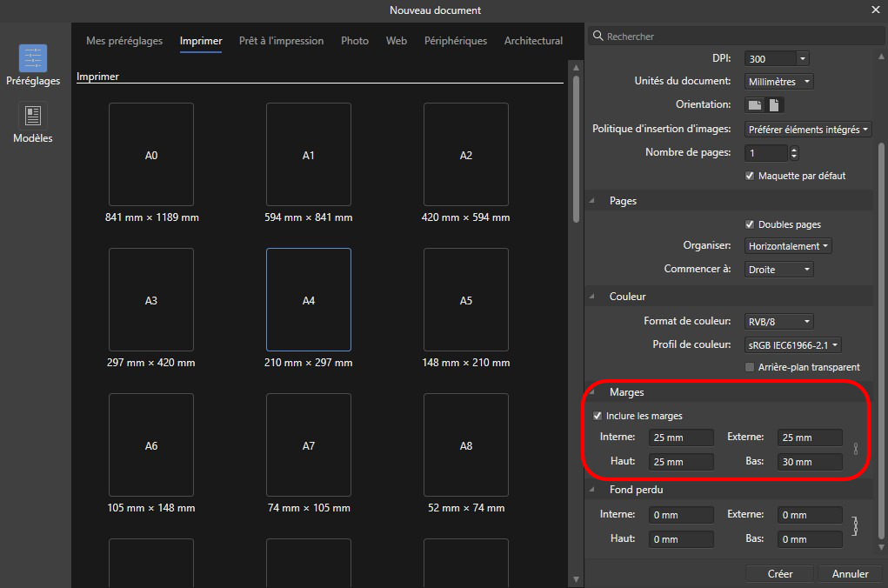Click the Fond perdu Externe field

tap(810, 515)
